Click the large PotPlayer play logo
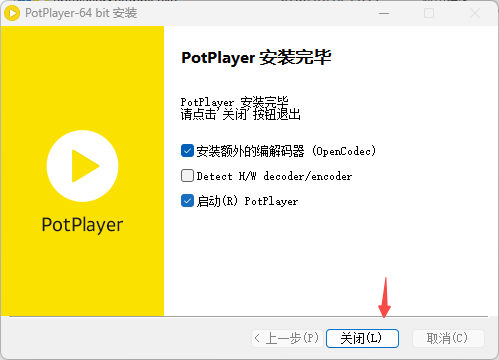 (82, 166)
